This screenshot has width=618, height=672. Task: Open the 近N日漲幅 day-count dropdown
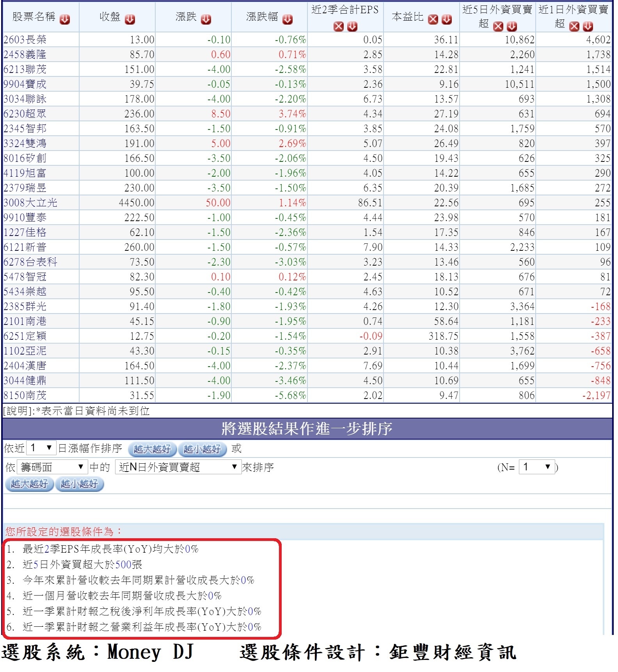point(41,448)
